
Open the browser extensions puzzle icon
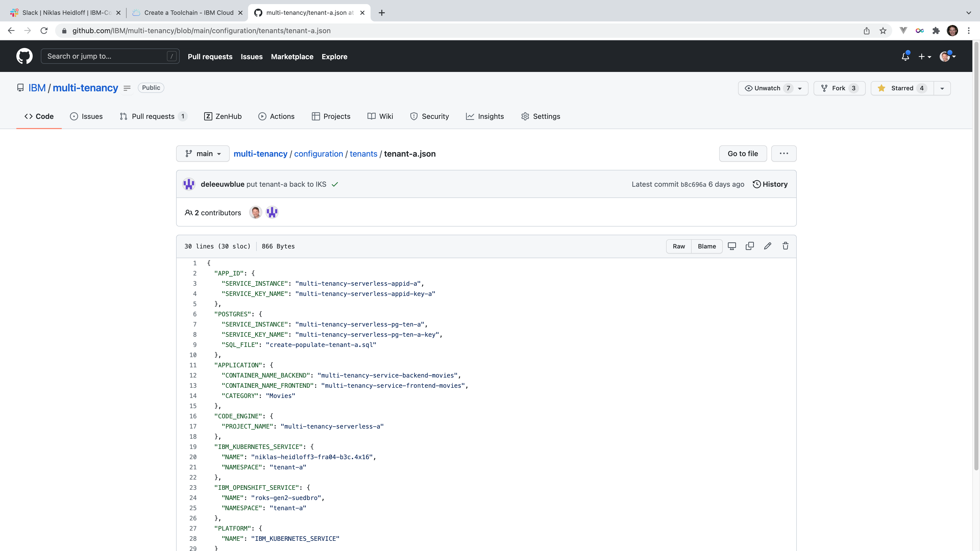[x=936, y=31]
